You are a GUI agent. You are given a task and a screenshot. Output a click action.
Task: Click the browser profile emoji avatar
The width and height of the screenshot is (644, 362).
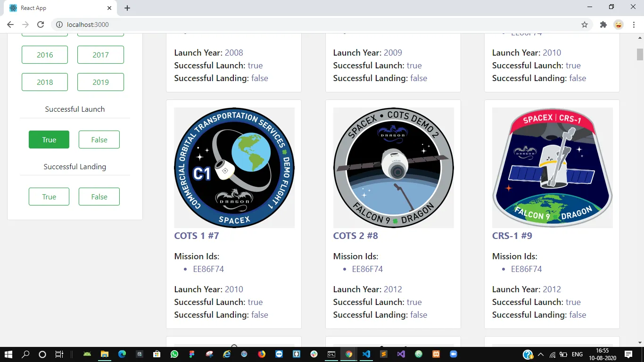pyautogui.click(x=619, y=25)
